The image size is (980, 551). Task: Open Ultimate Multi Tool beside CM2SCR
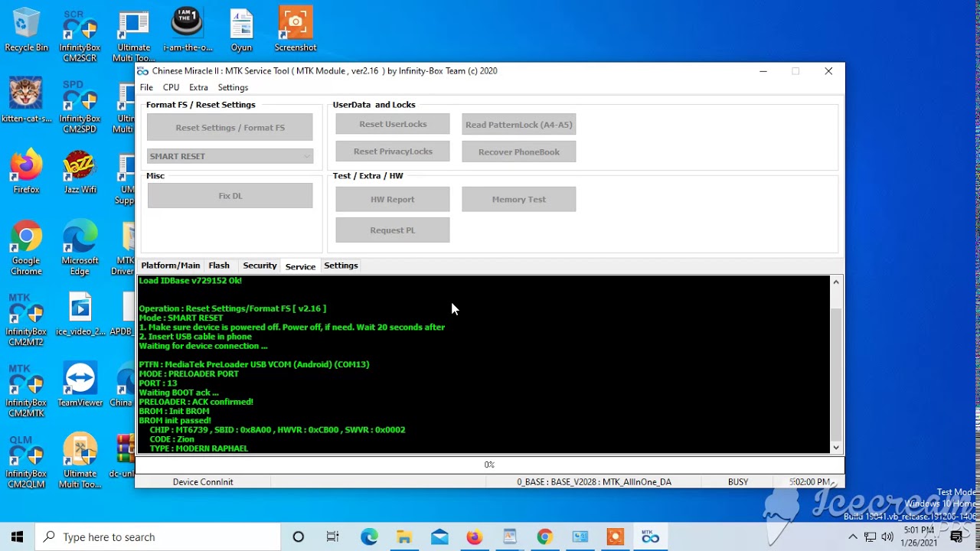(133, 36)
